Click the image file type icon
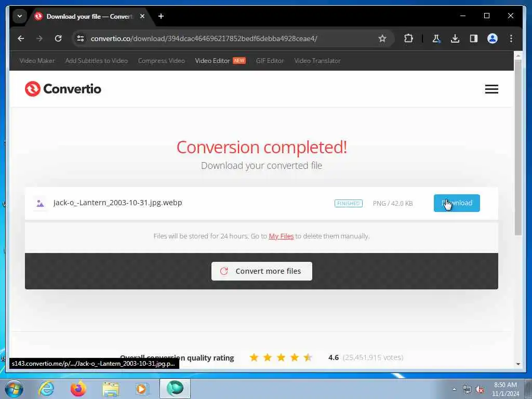 [x=40, y=203]
